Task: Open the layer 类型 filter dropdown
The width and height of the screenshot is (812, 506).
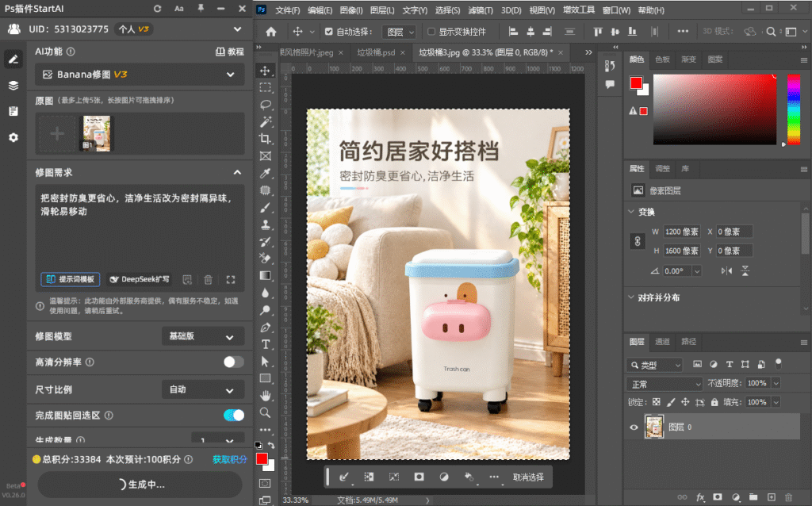Action: coord(654,365)
